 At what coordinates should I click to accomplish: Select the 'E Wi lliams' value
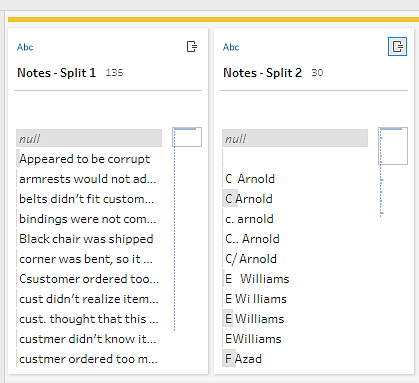click(x=295, y=299)
